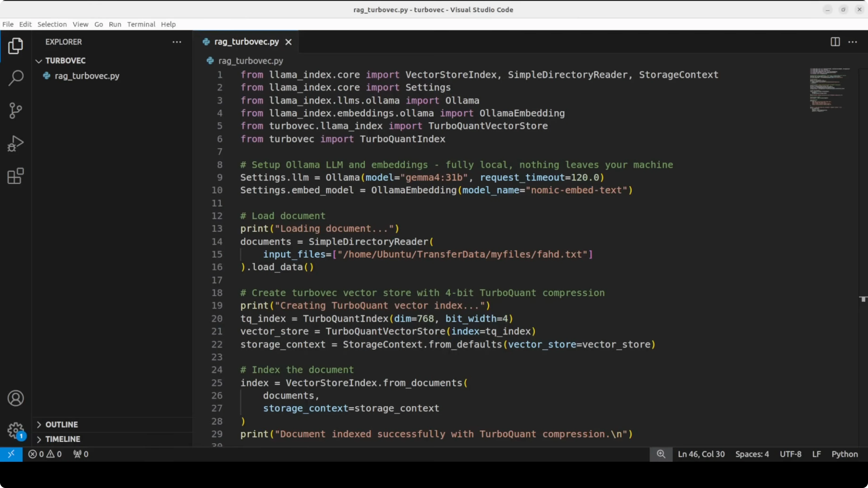Click the Accounts icon
This screenshot has height=488, width=868.
coord(15,398)
